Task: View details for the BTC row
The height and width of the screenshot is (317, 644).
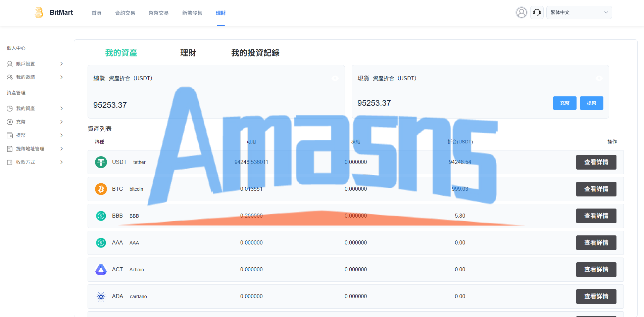Action: pos(596,189)
